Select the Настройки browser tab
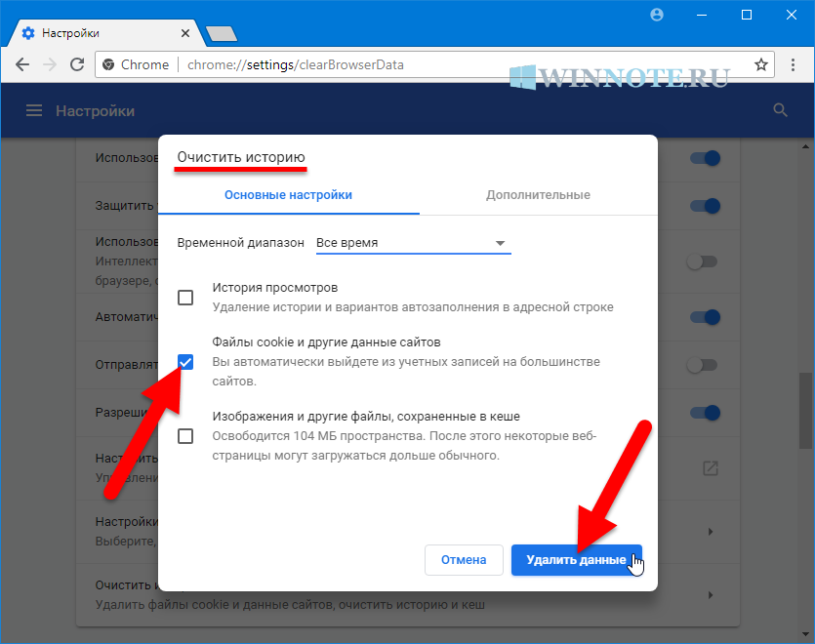 (104, 33)
